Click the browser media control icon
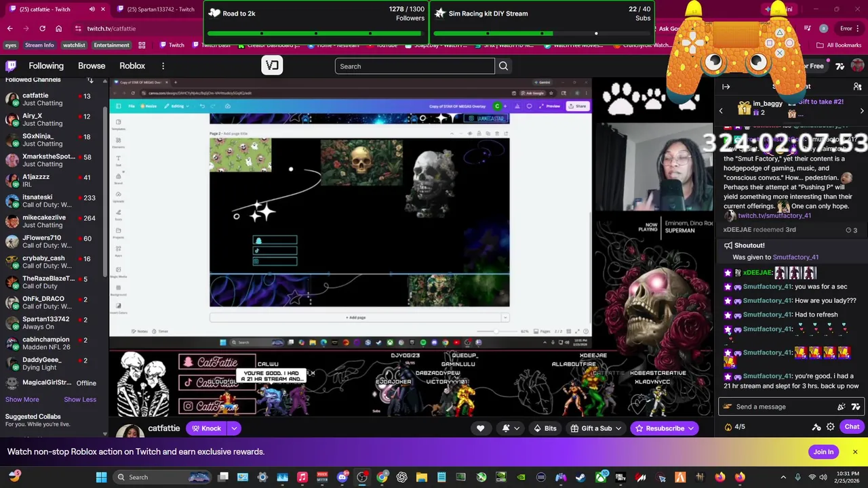This screenshot has height=488, width=868. pos(808,28)
